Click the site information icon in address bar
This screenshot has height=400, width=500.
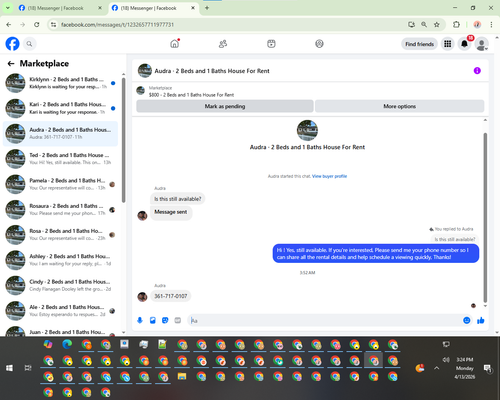click(53, 24)
